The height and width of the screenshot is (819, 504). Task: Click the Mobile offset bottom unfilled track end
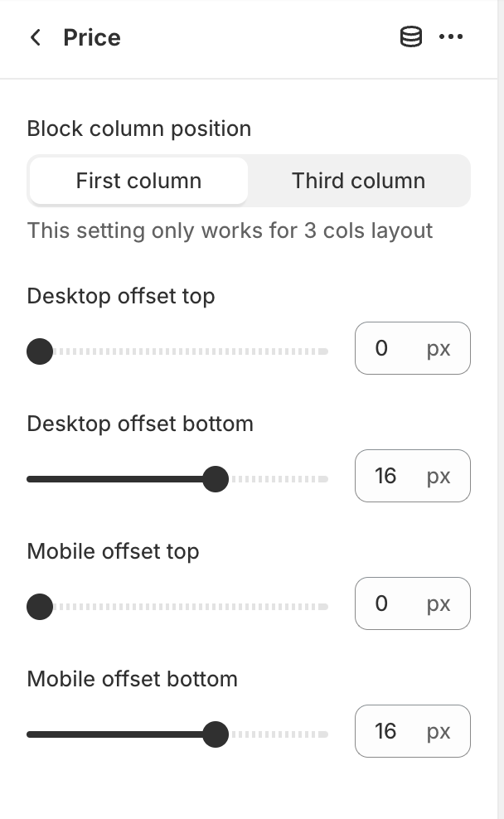(x=324, y=734)
